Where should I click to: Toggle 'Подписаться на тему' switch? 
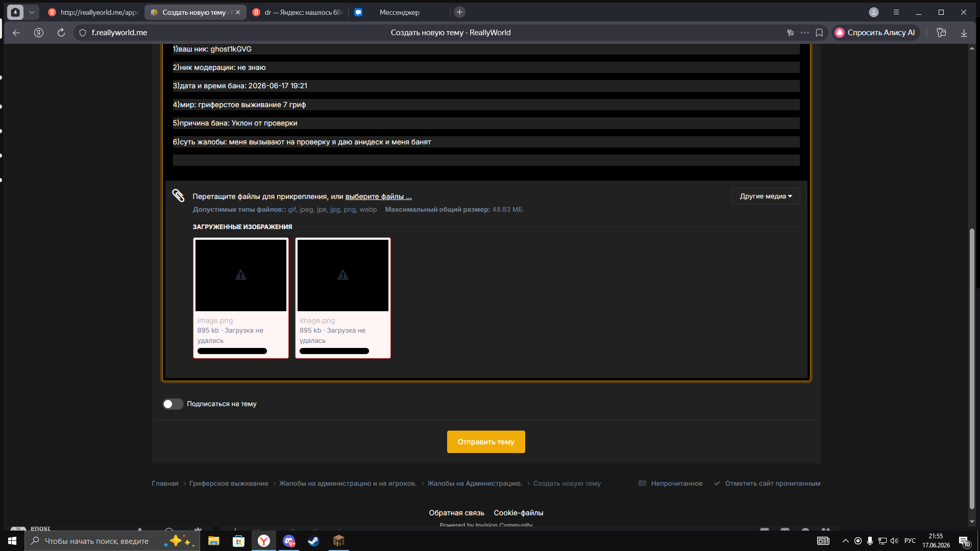[173, 404]
